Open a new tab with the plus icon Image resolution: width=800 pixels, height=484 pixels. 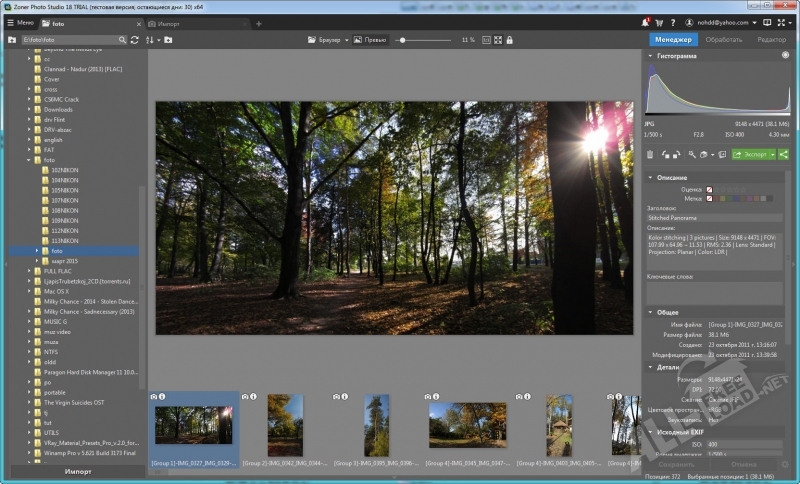click(x=259, y=23)
